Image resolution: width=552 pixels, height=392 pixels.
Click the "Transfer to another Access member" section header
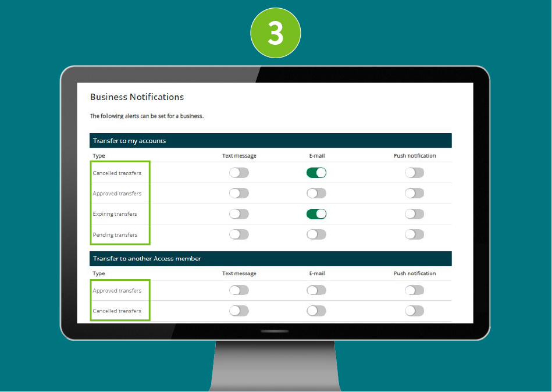tap(270, 259)
